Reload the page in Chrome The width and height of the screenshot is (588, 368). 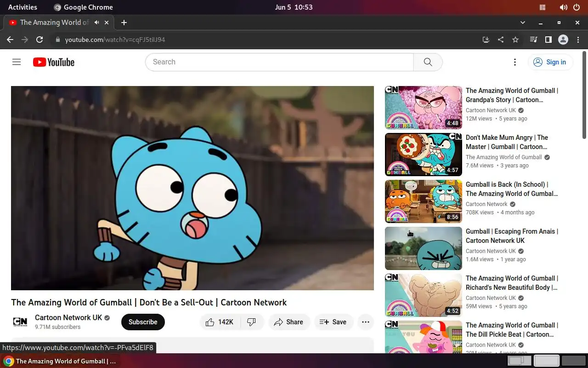pyautogui.click(x=40, y=40)
